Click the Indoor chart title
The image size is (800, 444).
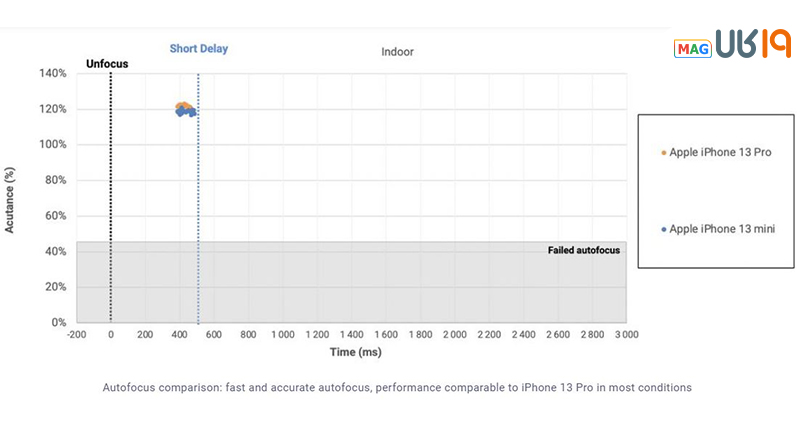point(397,51)
